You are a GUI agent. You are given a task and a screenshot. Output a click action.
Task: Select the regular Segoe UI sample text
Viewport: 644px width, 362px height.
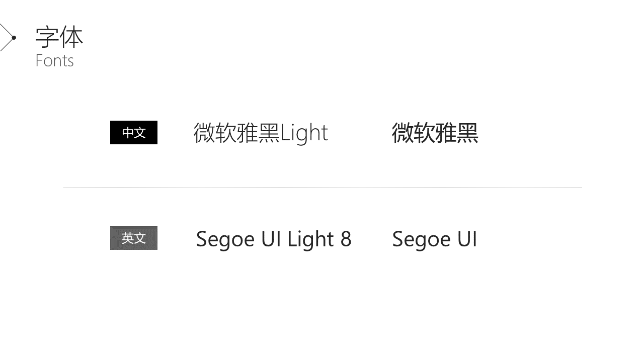tap(434, 239)
